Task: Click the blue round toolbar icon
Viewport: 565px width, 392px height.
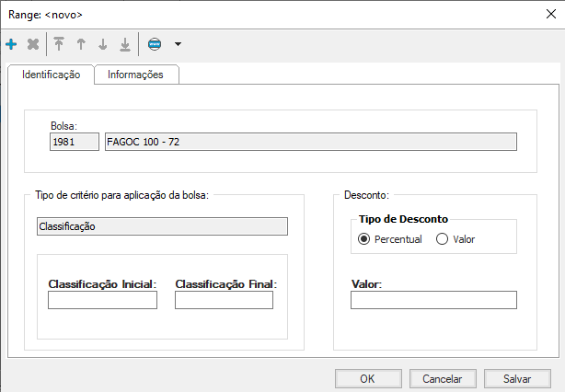Action: 155,44
